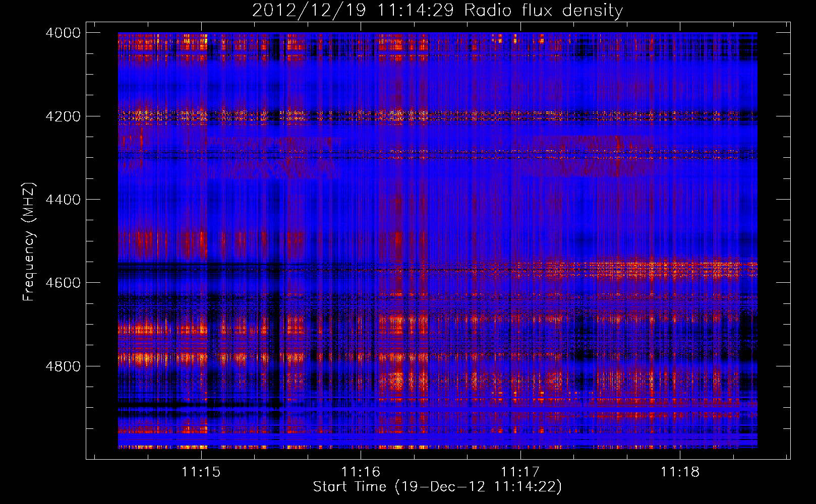Click the 4800 frequency tick label

tap(63, 366)
